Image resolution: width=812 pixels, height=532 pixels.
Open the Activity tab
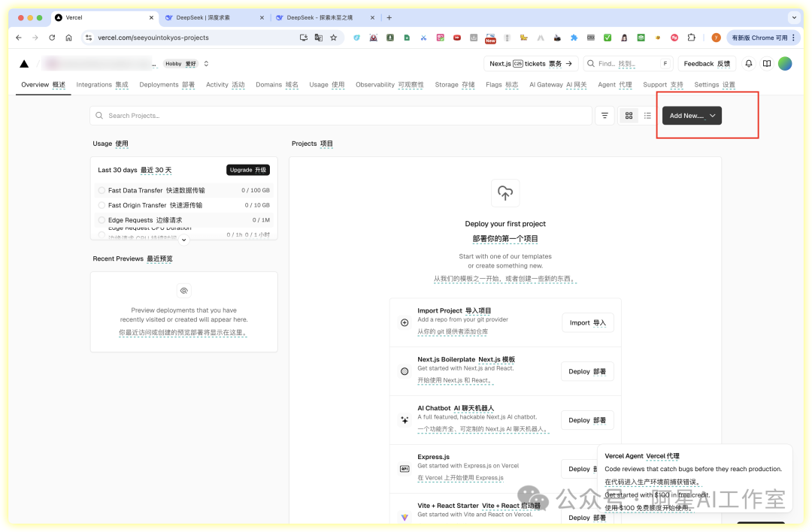pos(226,85)
